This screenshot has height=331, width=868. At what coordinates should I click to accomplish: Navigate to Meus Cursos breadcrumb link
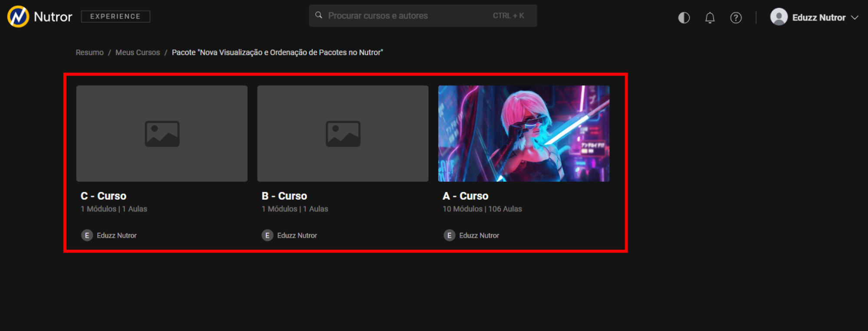click(x=138, y=52)
